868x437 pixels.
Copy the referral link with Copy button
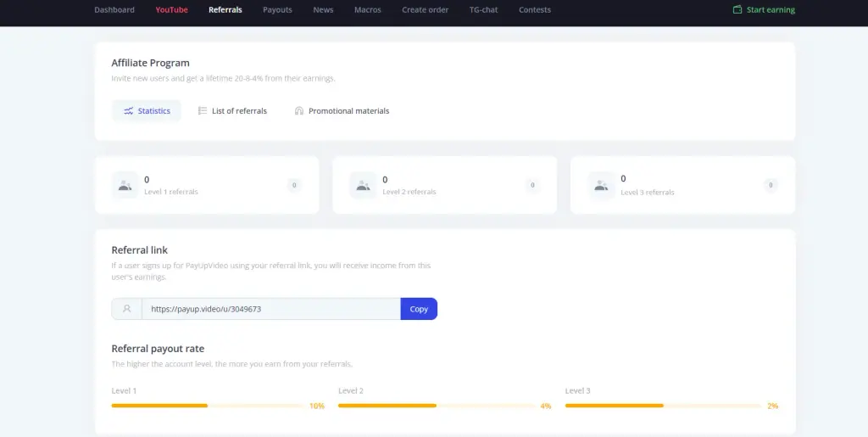[419, 309]
